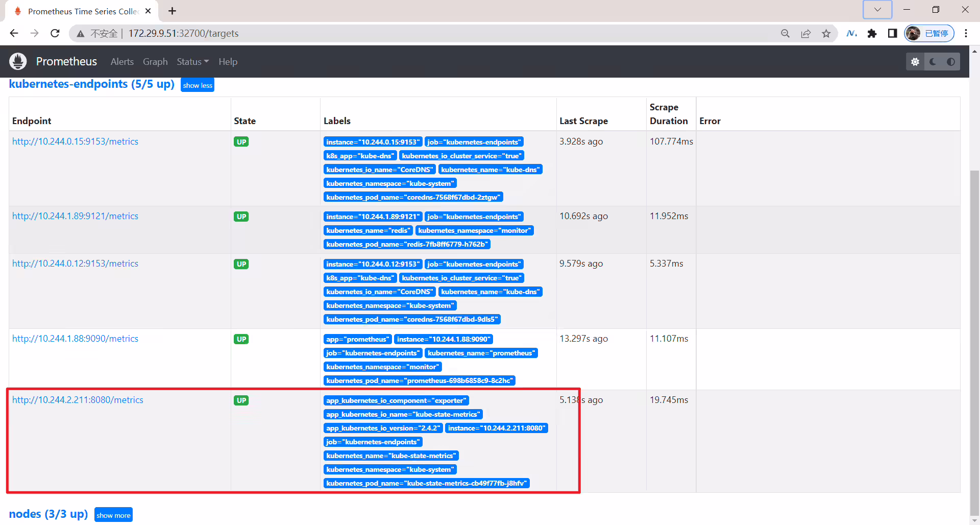Screen dimensions: 980x525
Task: Open the Status dropdown menu
Action: 193,62
